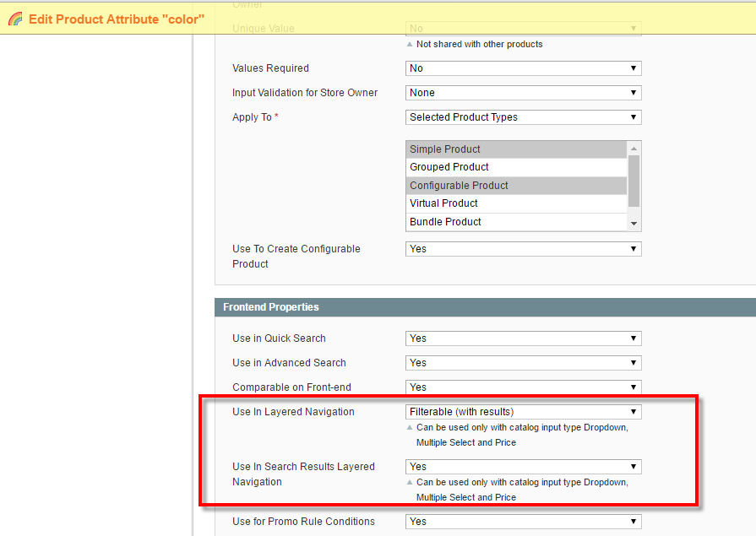Choose Configurable Product in the list
Screen dimensions: 756x536
pyautogui.click(x=516, y=186)
